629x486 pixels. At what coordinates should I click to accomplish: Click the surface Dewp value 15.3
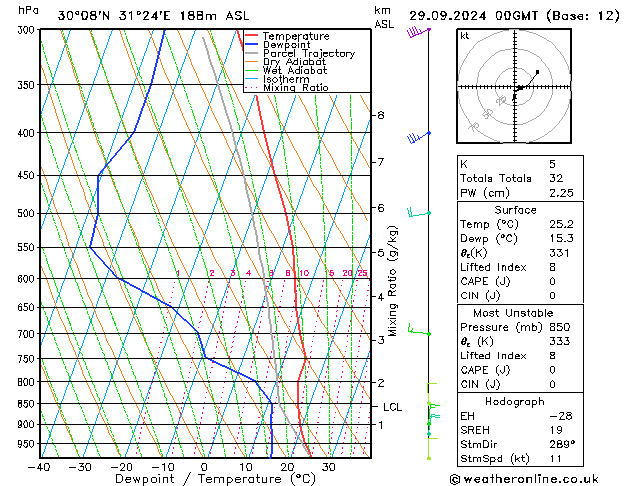561,238
